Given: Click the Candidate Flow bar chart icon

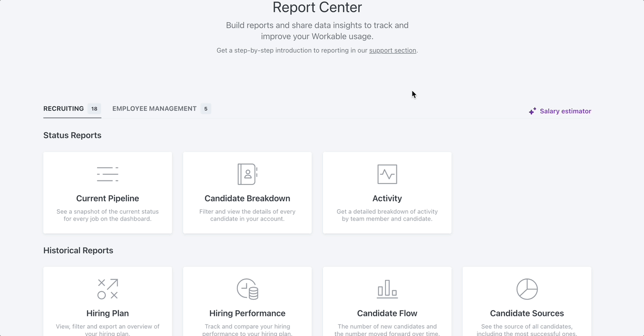Looking at the screenshot, I should (387, 289).
